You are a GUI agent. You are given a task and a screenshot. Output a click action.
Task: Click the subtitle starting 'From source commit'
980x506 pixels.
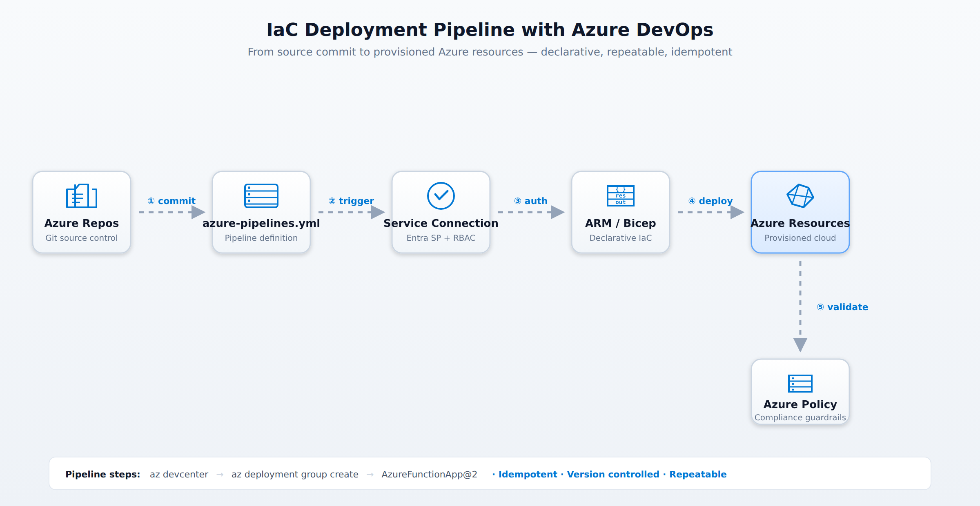490,52
